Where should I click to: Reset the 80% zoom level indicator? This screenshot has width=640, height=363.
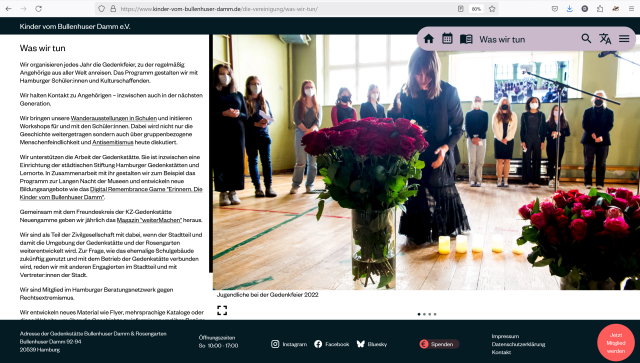coord(476,9)
